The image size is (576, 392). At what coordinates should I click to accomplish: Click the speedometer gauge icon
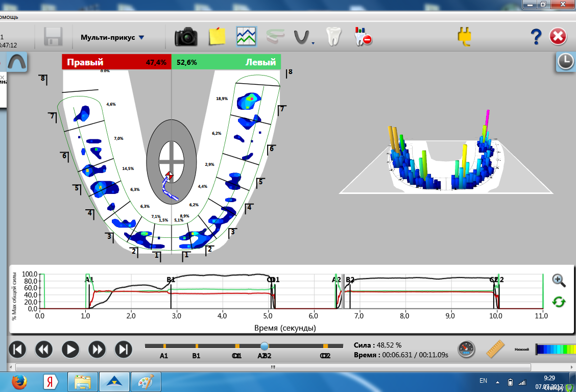(x=466, y=349)
